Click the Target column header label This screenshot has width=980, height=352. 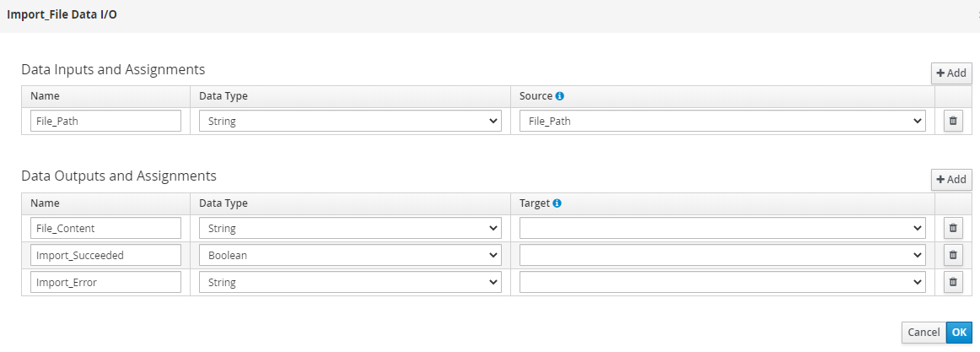click(535, 203)
